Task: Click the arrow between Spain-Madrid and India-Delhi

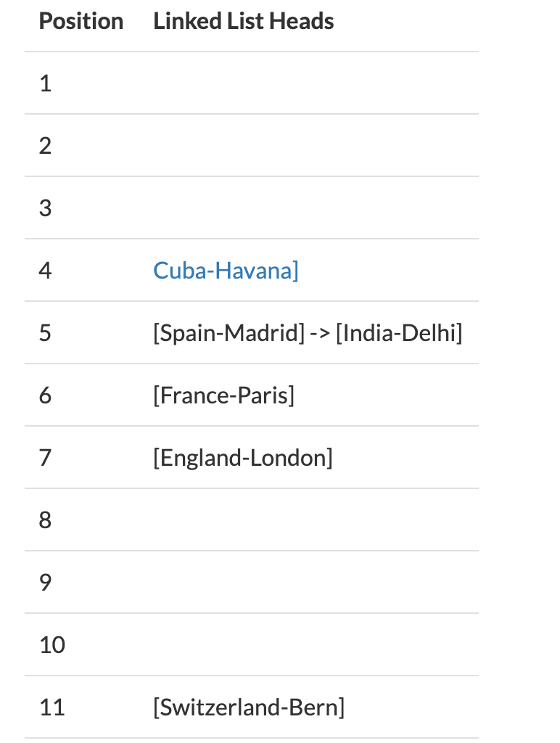Action: [x=321, y=334]
